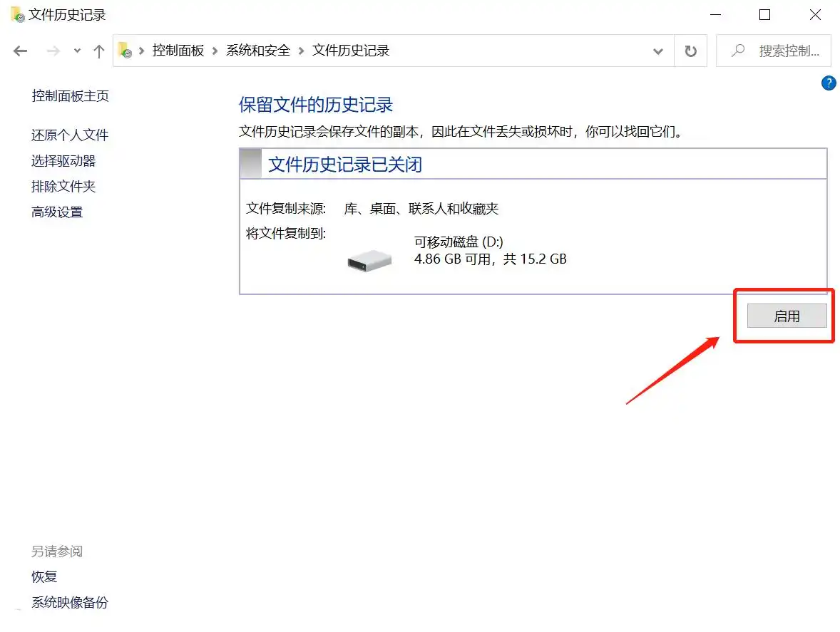This screenshot has height=632, width=840.
Task: Open 系统映像备份 at the bottom
Action: pyautogui.click(x=68, y=602)
